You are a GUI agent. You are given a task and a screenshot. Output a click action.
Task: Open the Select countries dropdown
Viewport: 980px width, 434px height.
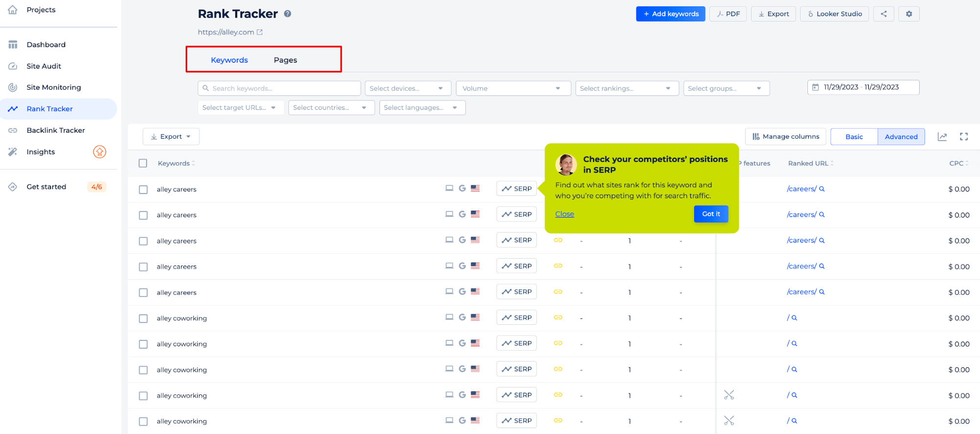coord(331,108)
